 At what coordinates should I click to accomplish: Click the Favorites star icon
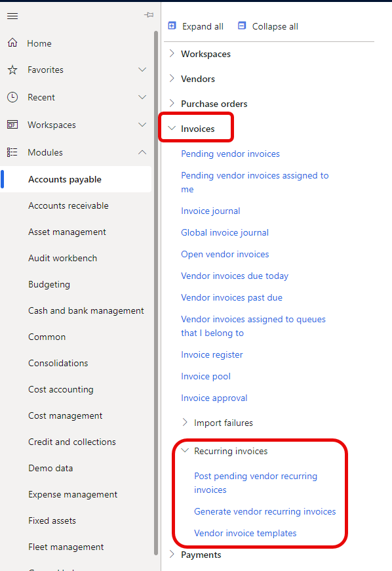12,70
